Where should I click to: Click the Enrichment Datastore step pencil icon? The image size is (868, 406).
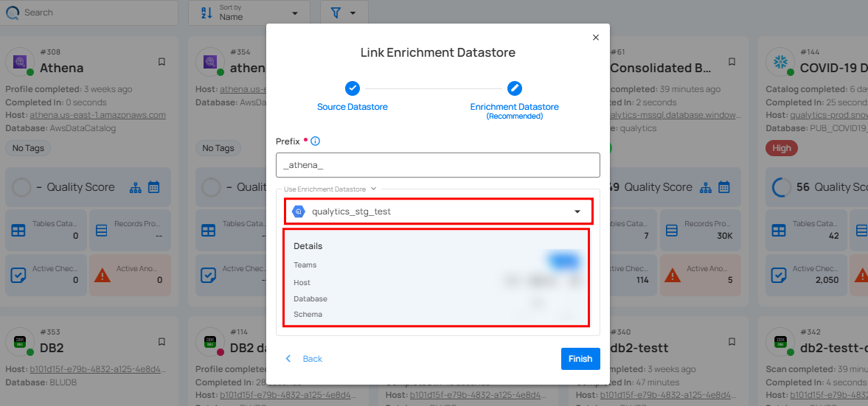coord(515,88)
